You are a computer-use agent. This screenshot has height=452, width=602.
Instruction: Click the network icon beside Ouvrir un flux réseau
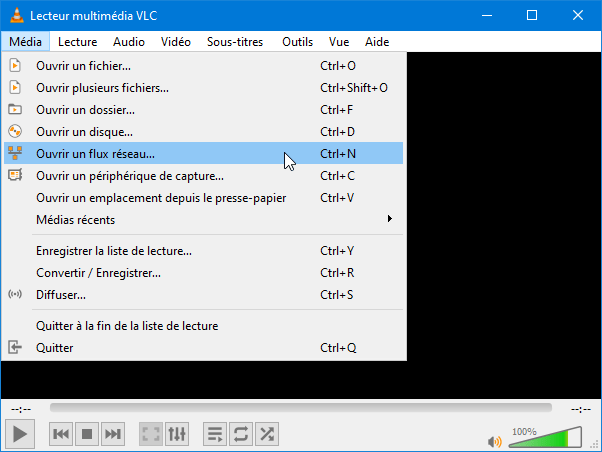tap(15, 153)
